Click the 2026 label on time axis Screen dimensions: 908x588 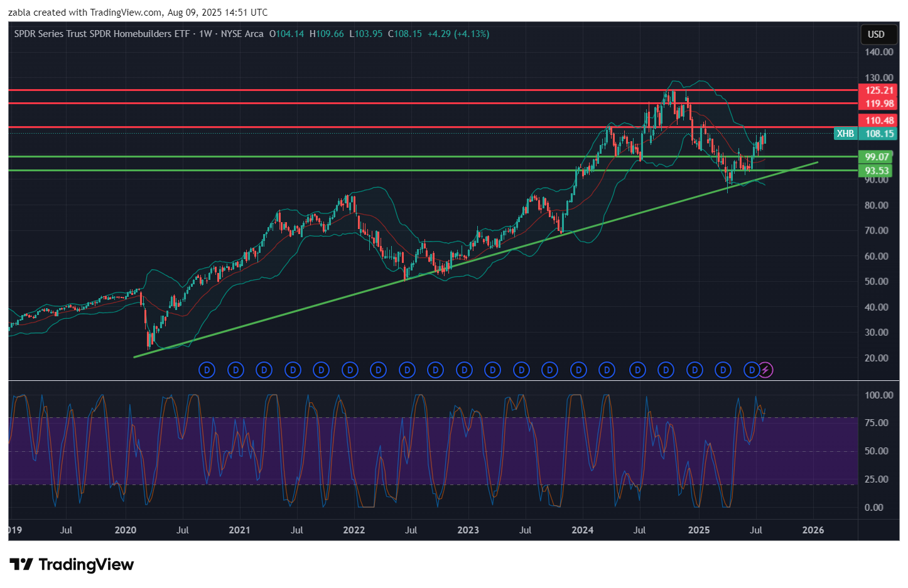813,530
